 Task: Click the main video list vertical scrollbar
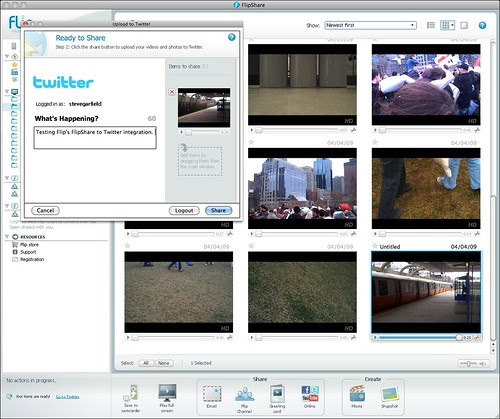point(493,267)
